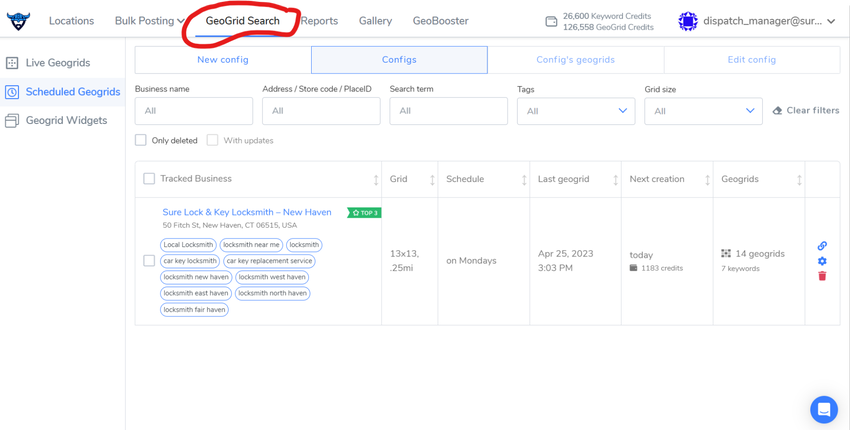The height and width of the screenshot is (430, 850).
Task: Click the Clear filters button
Action: click(x=806, y=111)
